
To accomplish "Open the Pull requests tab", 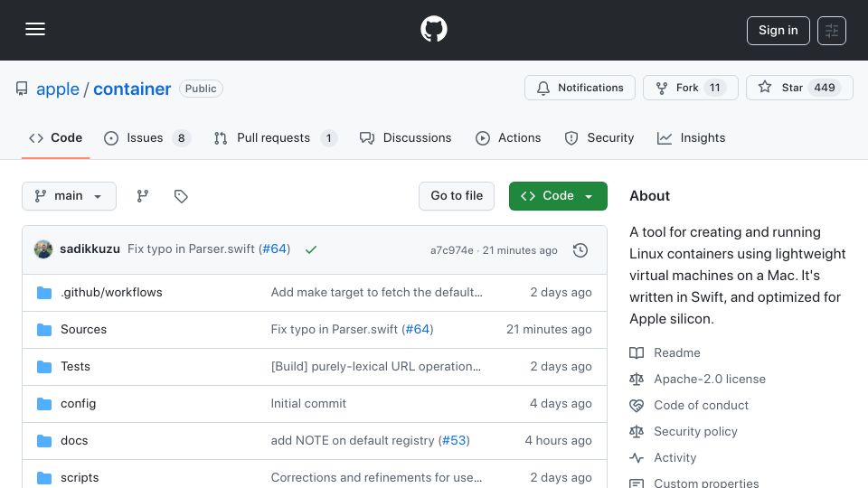I will 275,137.
